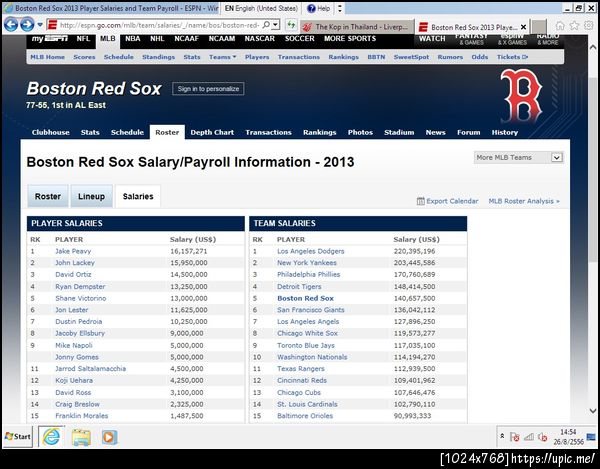Open the Favorites star icon
The height and width of the screenshot is (469, 600).
click(x=574, y=26)
